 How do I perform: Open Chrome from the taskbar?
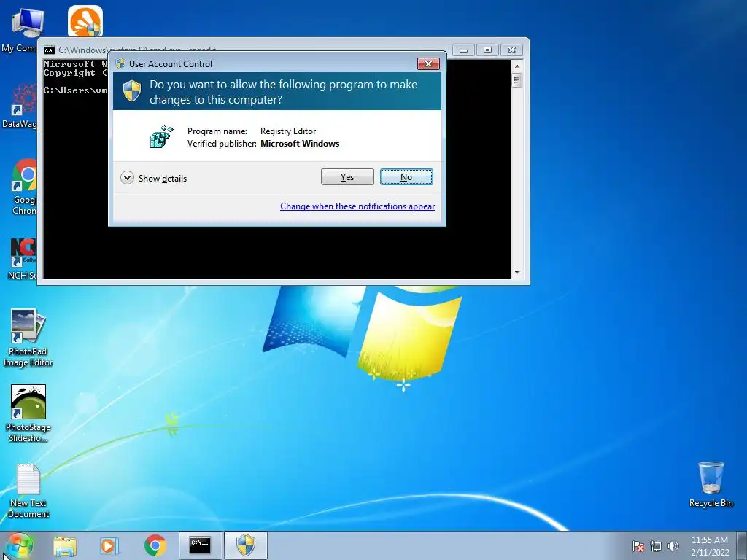(x=155, y=545)
